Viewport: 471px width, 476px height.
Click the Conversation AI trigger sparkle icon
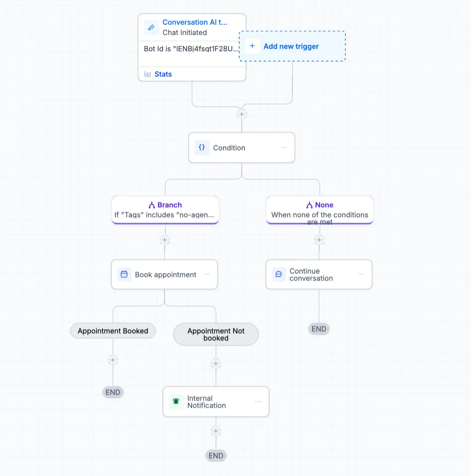pos(151,28)
